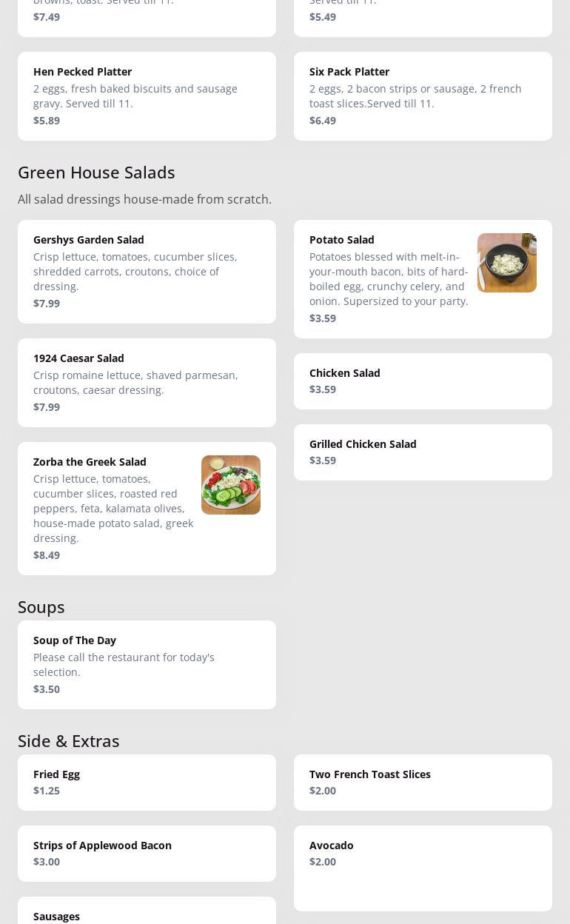Click the Sausages side item
This screenshot has height=924, width=570.
[x=147, y=915]
